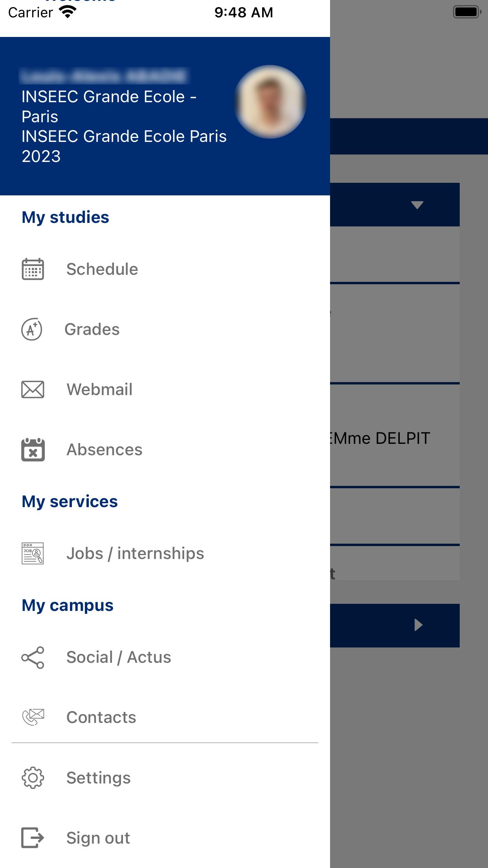This screenshot has width=488, height=868.
Task: Click the Schedule calendar icon
Action: [x=33, y=269]
